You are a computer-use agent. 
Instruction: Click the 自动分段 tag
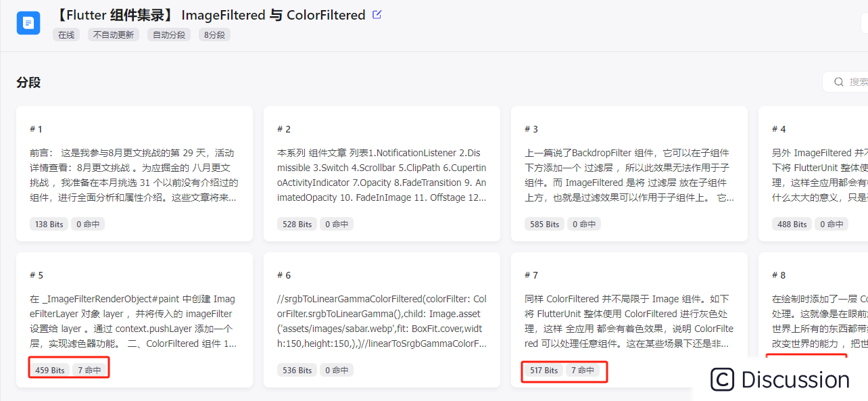point(169,34)
